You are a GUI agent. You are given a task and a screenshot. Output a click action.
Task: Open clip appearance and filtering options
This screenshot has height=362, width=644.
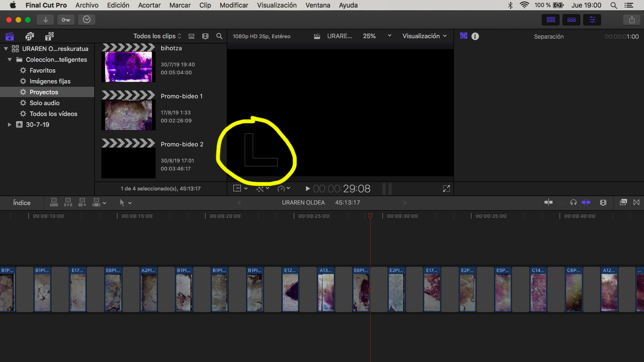click(205, 36)
